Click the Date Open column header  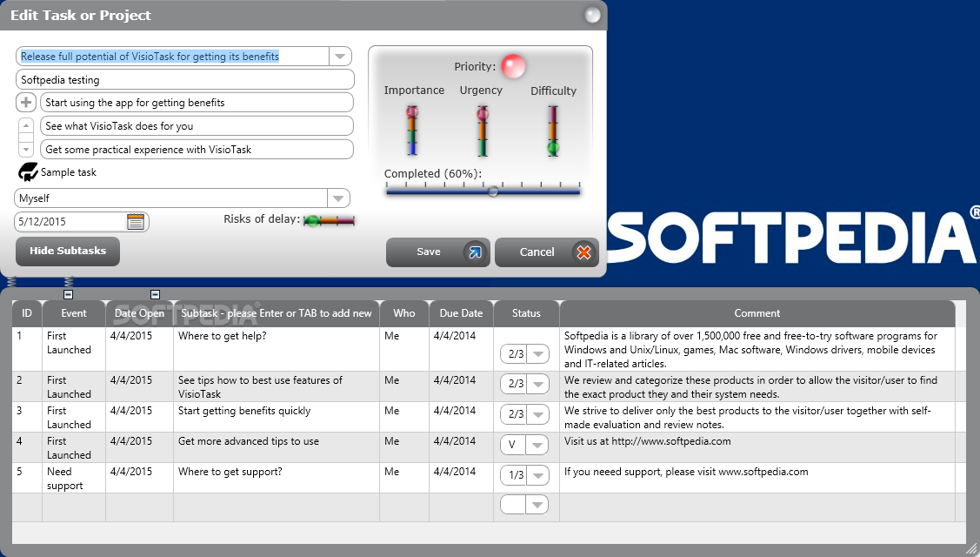[x=139, y=313]
